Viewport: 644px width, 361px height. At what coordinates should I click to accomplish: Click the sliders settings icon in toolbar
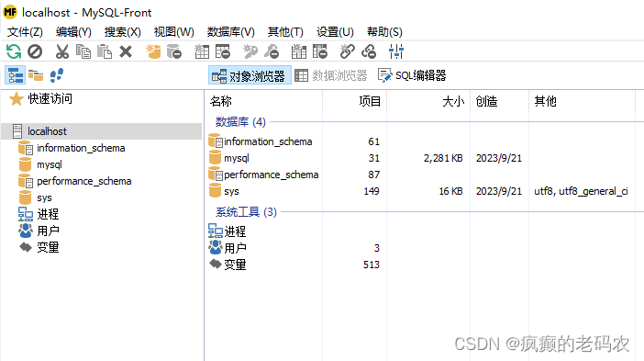pos(396,51)
